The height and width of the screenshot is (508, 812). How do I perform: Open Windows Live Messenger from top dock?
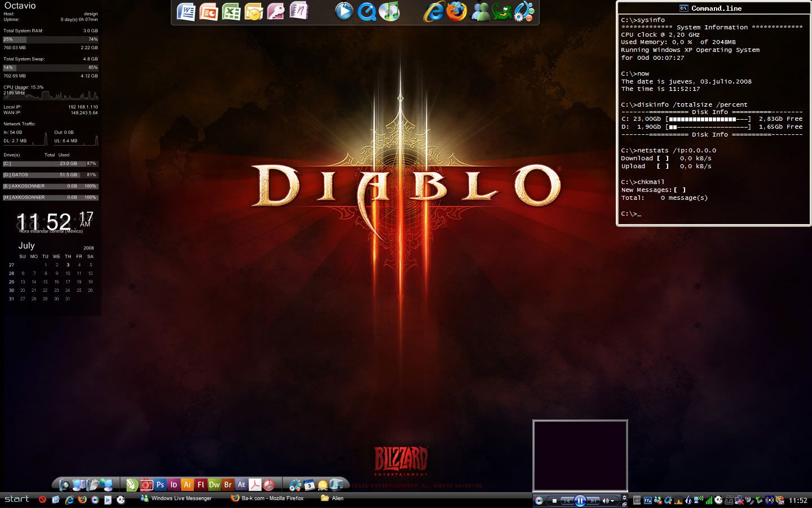[480, 12]
